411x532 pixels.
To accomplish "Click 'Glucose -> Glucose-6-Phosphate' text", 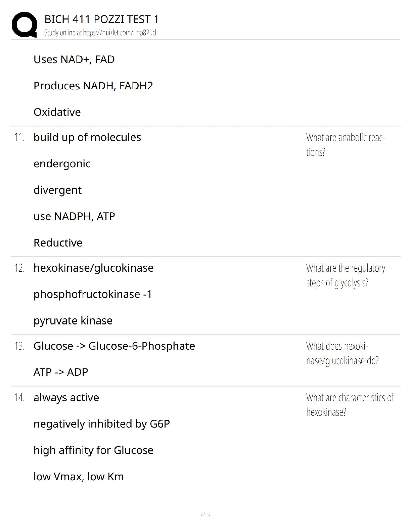I will [114, 346].
